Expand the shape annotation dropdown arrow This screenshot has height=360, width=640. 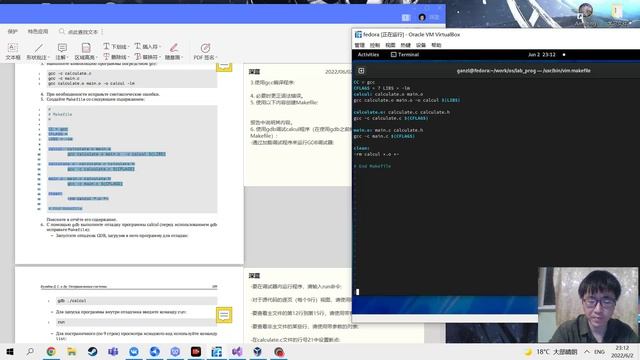(x=49, y=58)
